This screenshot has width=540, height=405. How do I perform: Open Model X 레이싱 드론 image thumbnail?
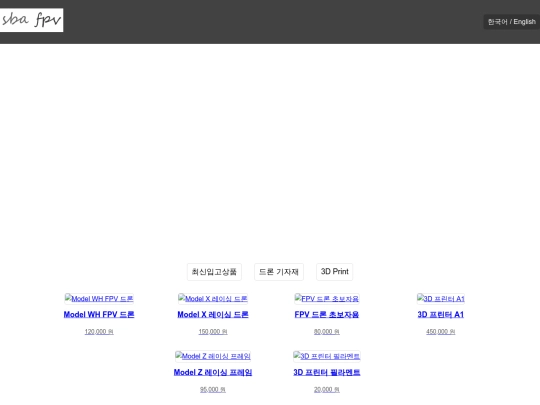(x=213, y=299)
